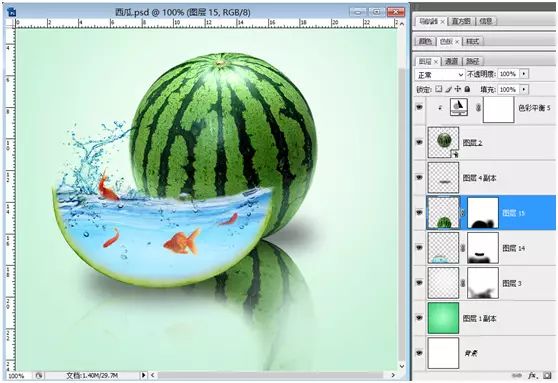The width and height of the screenshot is (558, 383).
Task: Click the add layer mask icon
Action: tap(547, 375)
